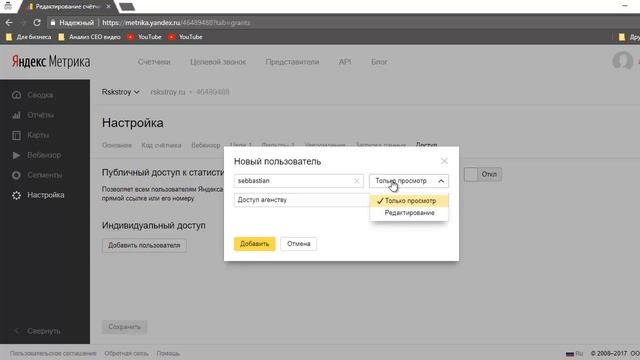This screenshot has height=360, width=640.
Task: Open Целевой звонок in top navigation
Action: (218, 62)
